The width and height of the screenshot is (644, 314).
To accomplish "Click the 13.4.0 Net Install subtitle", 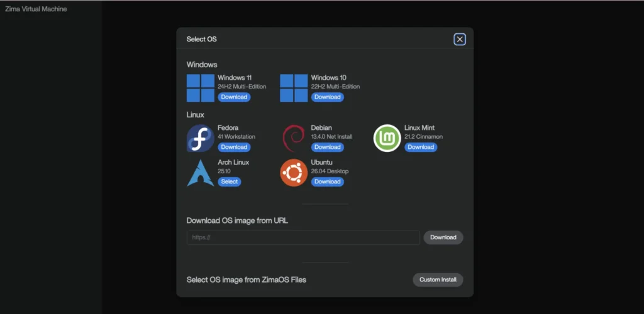I will click(x=331, y=137).
